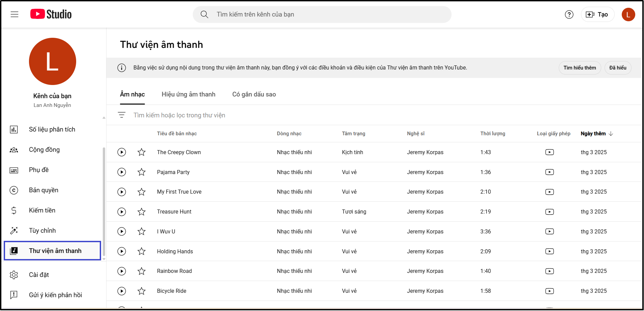Screen dimensions: 644x311
Task: Star the Treasure Hunt track
Action: pos(142,211)
